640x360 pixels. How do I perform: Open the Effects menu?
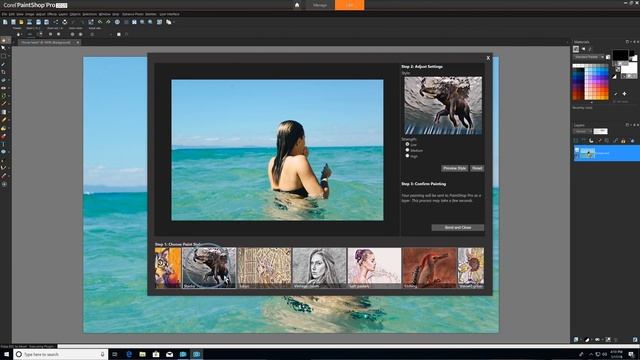pyautogui.click(x=52, y=14)
